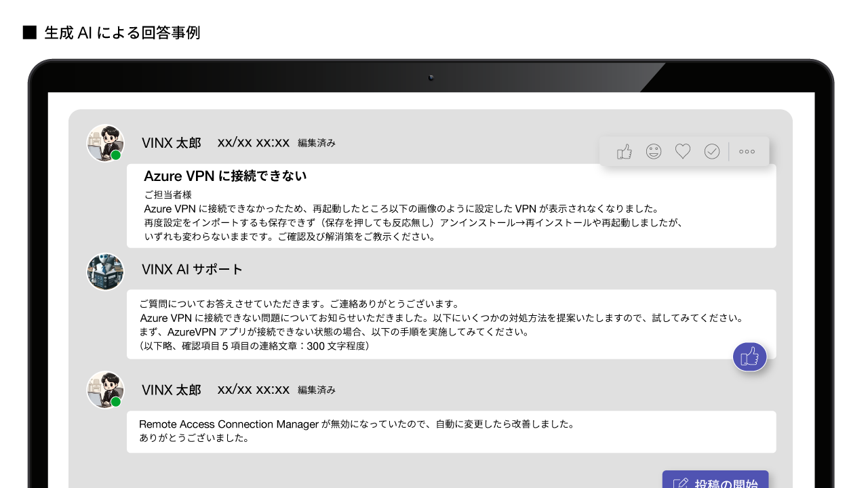
Task: Click the post title Azure VPN に接続できない
Action: point(225,176)
